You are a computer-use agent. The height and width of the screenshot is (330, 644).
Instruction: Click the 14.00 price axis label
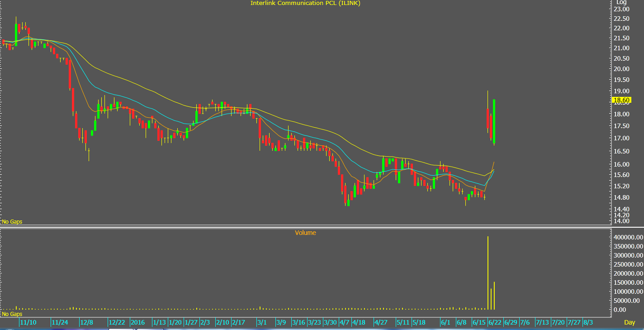click(621, 221)
